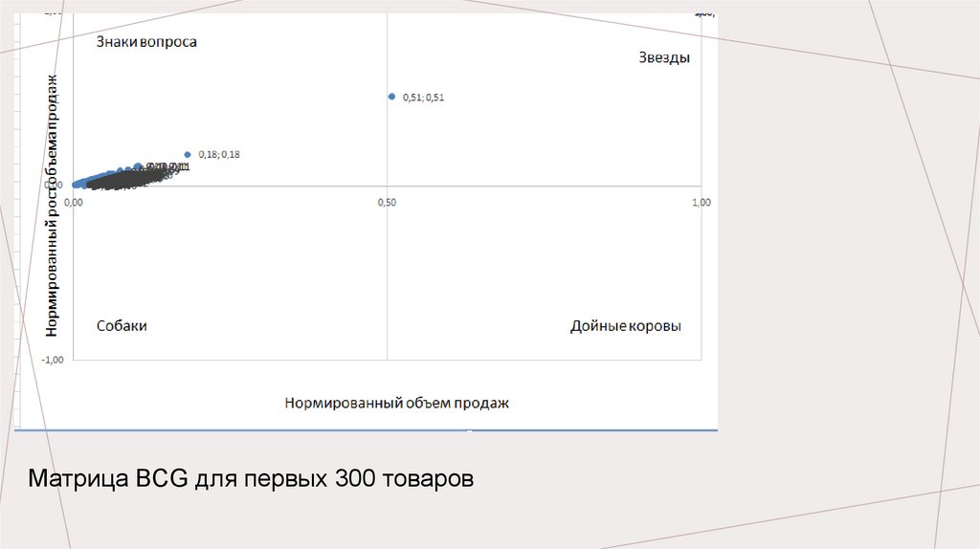Screen dimensions: 980x549
Task: Click the x-axis tick label 0,00
Action: pos(73,203)
